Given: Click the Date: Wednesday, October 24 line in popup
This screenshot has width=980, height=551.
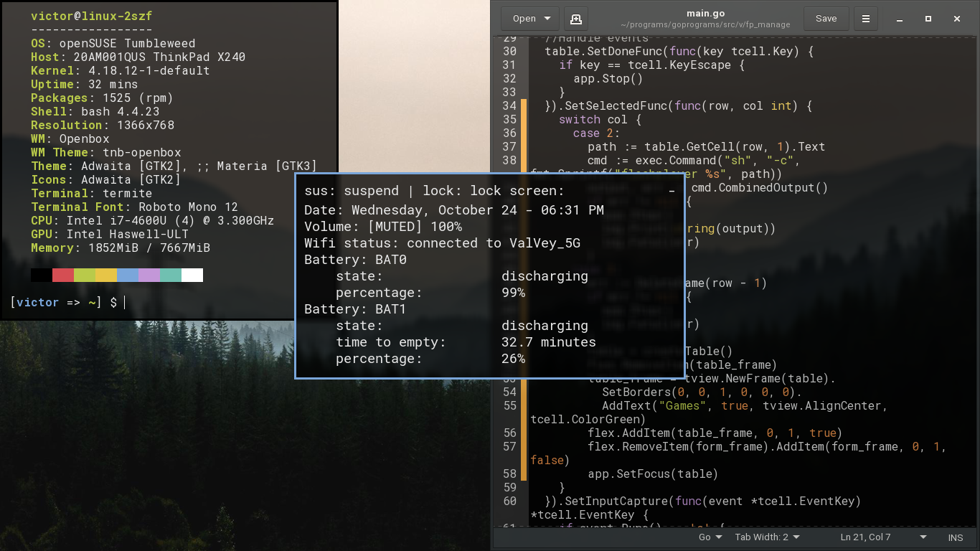Looking at the screenshot, I should tap(454, 210).
